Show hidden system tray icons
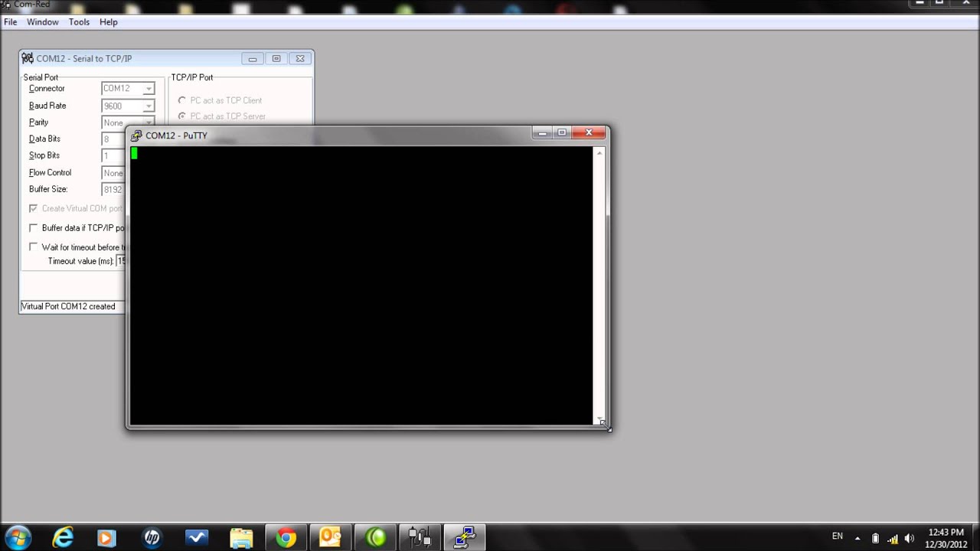 click(857, 538)
